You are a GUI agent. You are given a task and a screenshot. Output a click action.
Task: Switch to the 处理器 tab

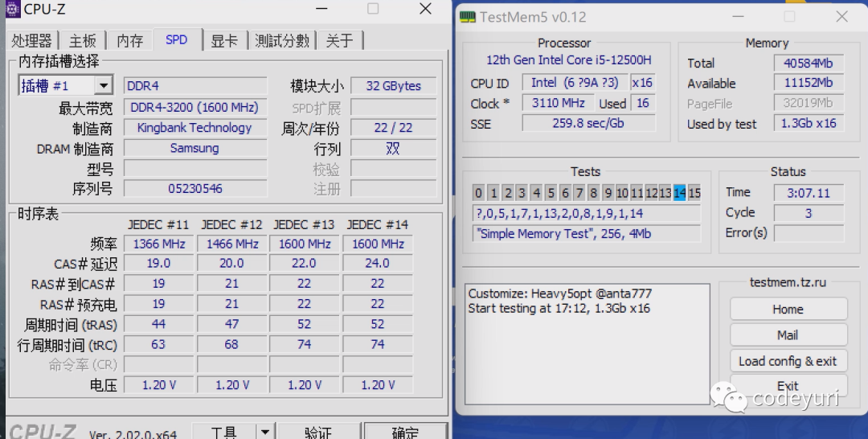31,40
